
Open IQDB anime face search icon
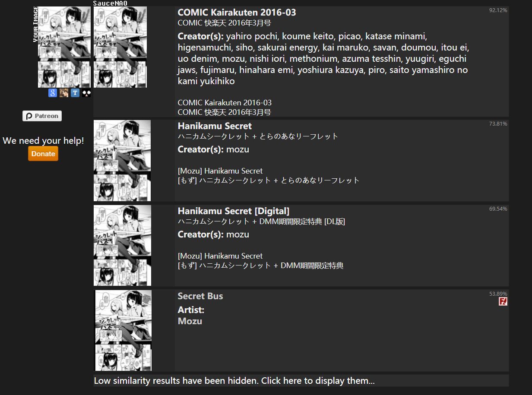[x=64, y=93]
